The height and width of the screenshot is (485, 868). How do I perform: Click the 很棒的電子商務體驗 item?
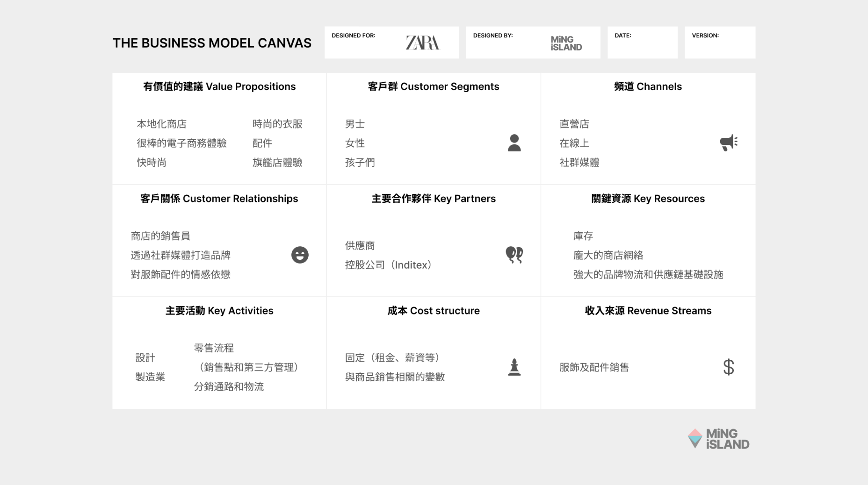click(x=181, y=143)
